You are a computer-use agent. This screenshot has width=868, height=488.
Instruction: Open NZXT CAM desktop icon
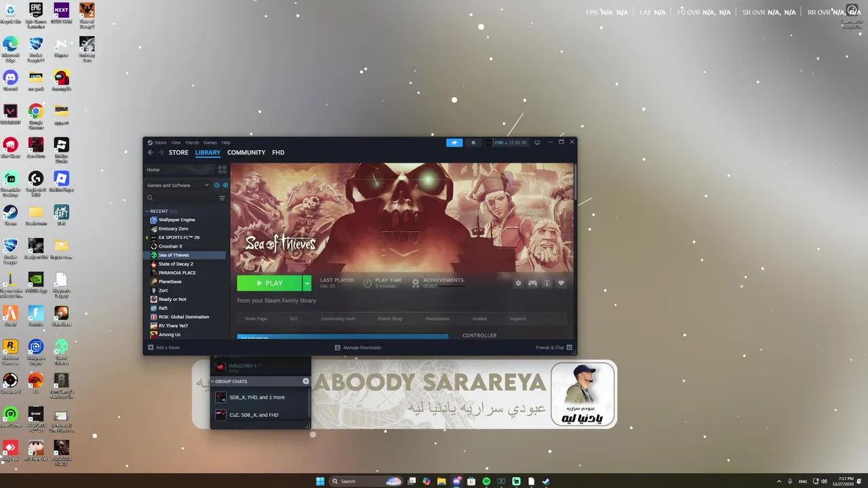click(62, 14)
